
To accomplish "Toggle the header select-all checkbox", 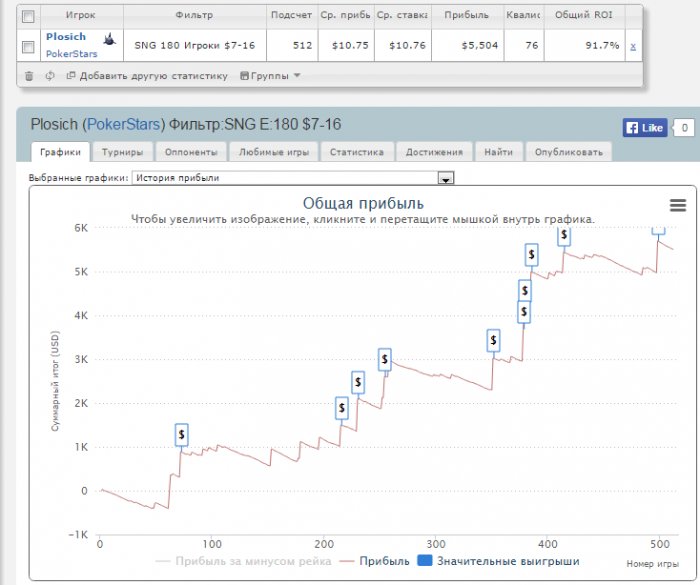I will 28,16.
